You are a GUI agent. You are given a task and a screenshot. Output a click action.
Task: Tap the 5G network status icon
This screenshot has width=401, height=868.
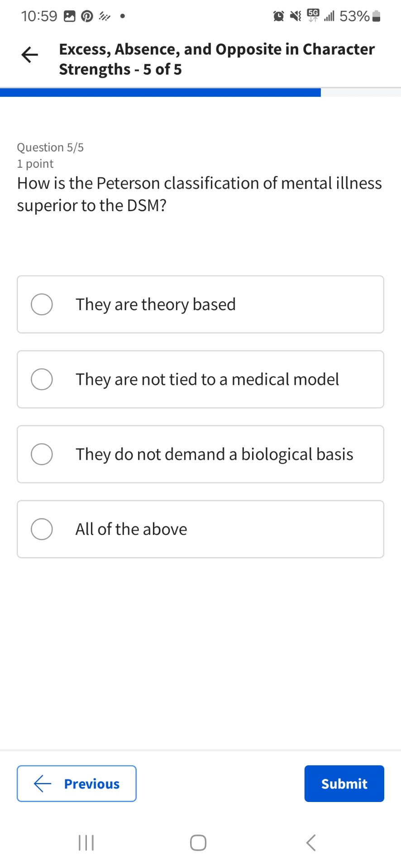312,14
